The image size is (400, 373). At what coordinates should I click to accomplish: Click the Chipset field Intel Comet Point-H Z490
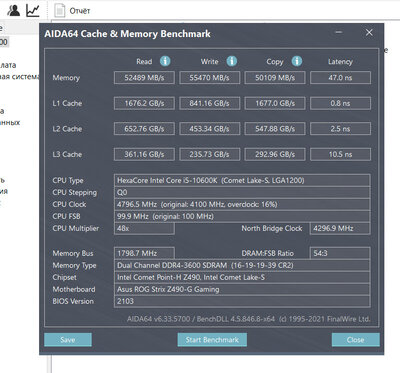[x=242, y=277]
